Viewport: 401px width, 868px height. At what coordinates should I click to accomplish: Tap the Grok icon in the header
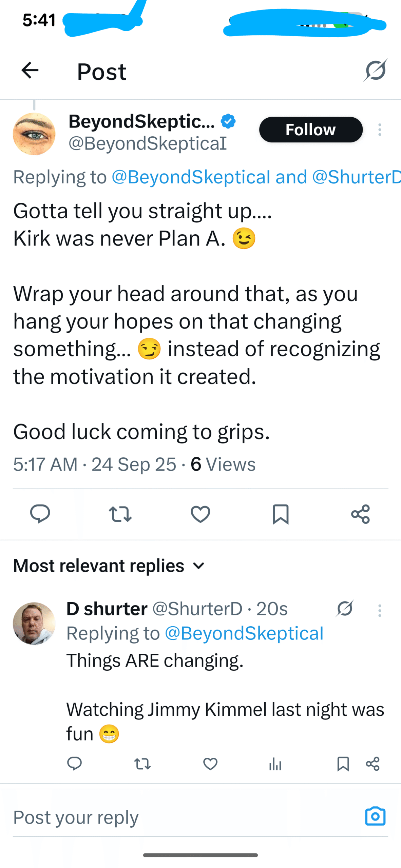tap(376, 71)
